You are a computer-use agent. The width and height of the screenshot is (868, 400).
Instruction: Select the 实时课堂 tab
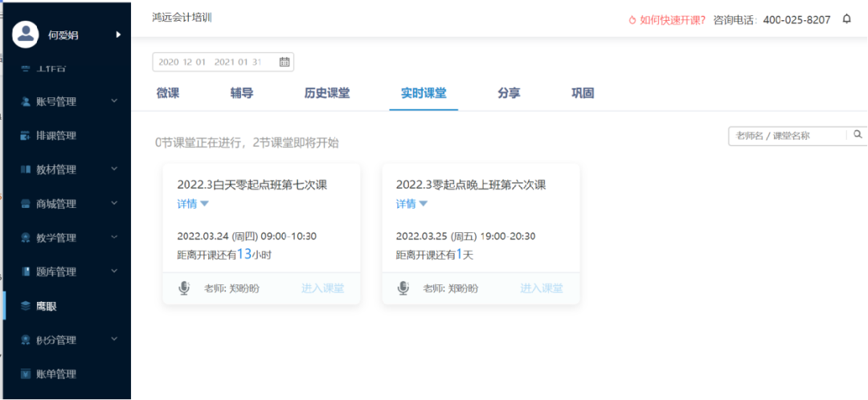(424, 93)
